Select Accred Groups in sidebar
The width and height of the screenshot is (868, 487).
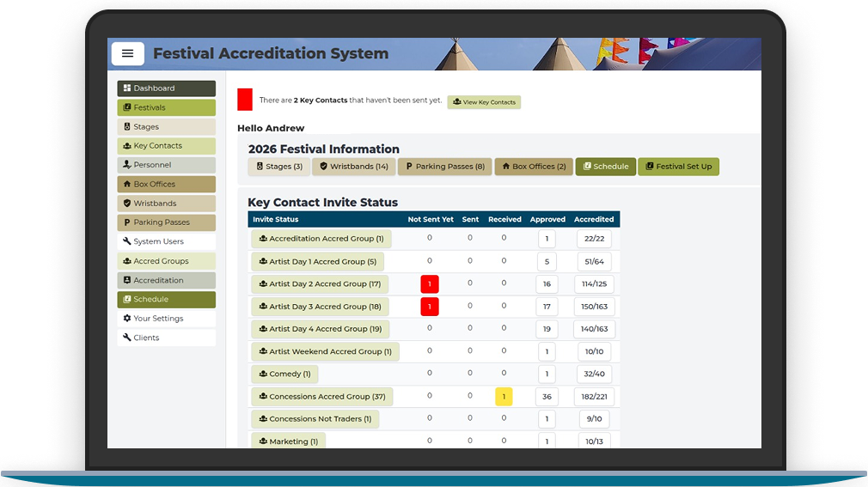166,261
